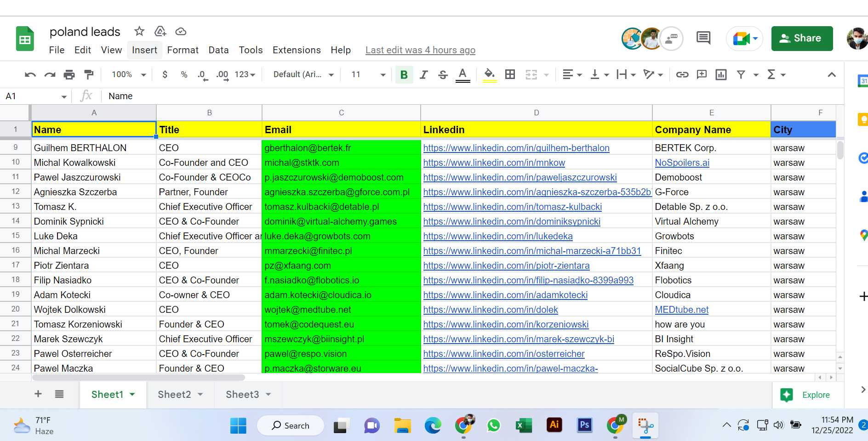The height and width of the screenshot is (441, 868).
Task: Increase decimal places
Action: point(222,75)
